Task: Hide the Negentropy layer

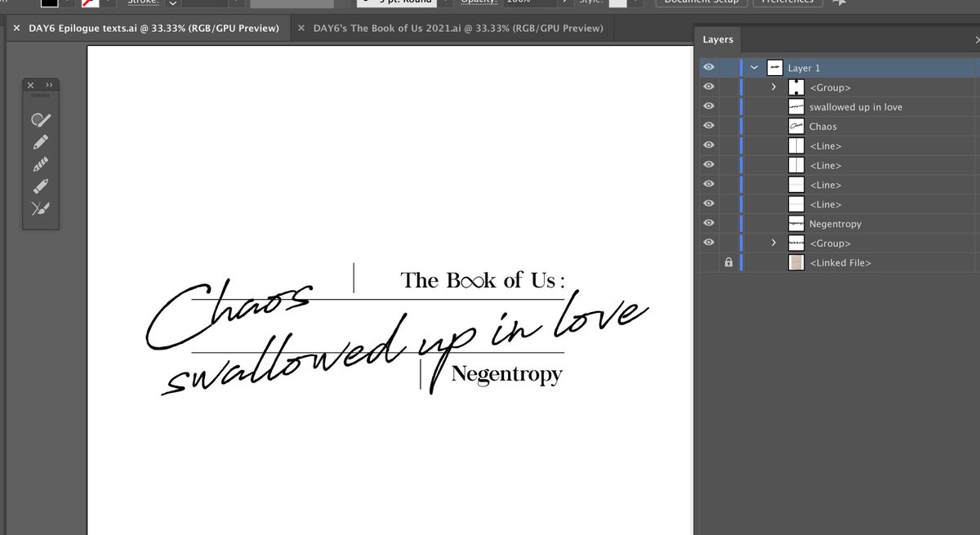Action: click(x=709, y=224)
